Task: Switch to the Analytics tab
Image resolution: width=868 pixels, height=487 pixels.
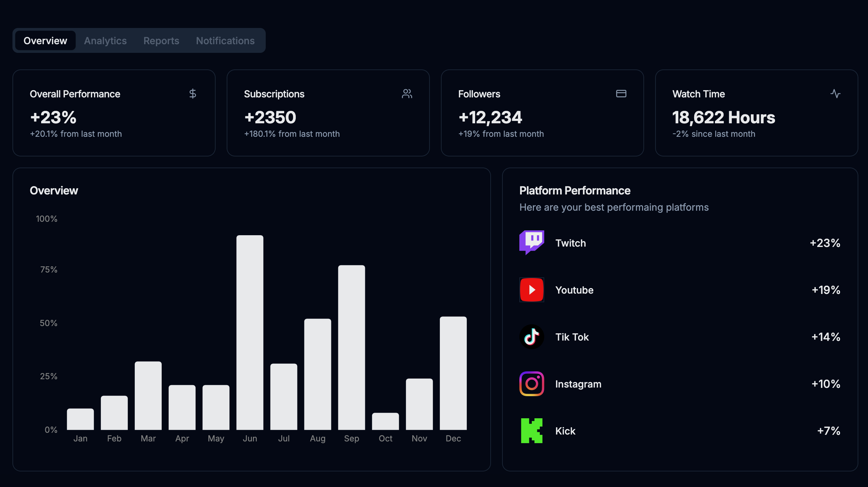Action: [105, 41]
